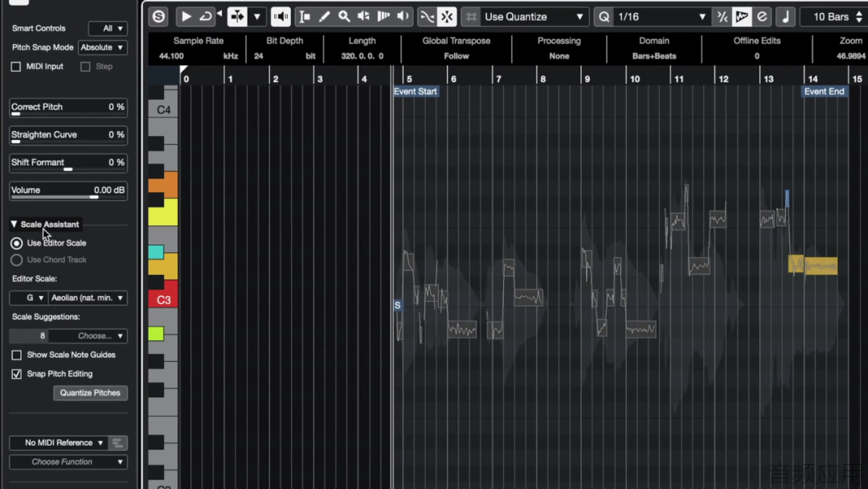
Task: Click the Correct Pitch slider
Action: point(68,108)
